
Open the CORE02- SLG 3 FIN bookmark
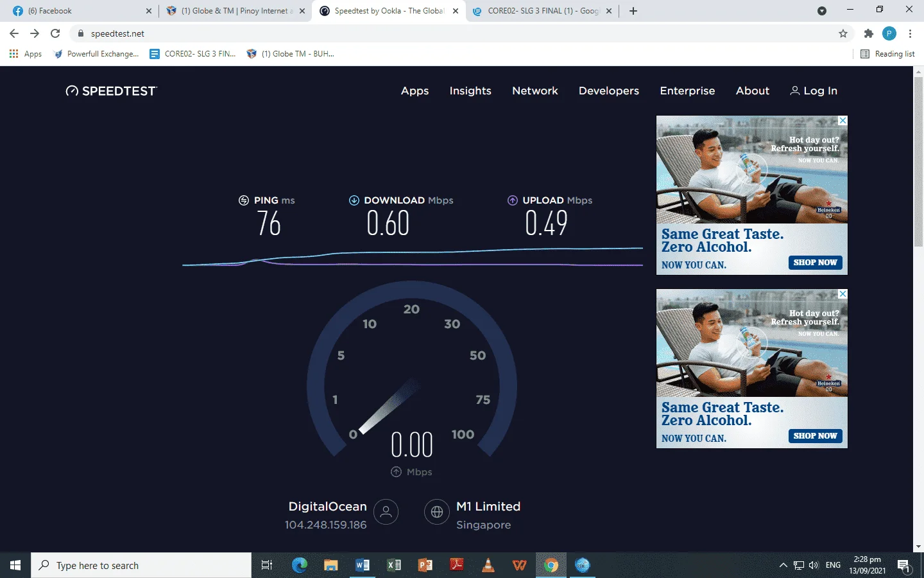(x=193, y=54)
